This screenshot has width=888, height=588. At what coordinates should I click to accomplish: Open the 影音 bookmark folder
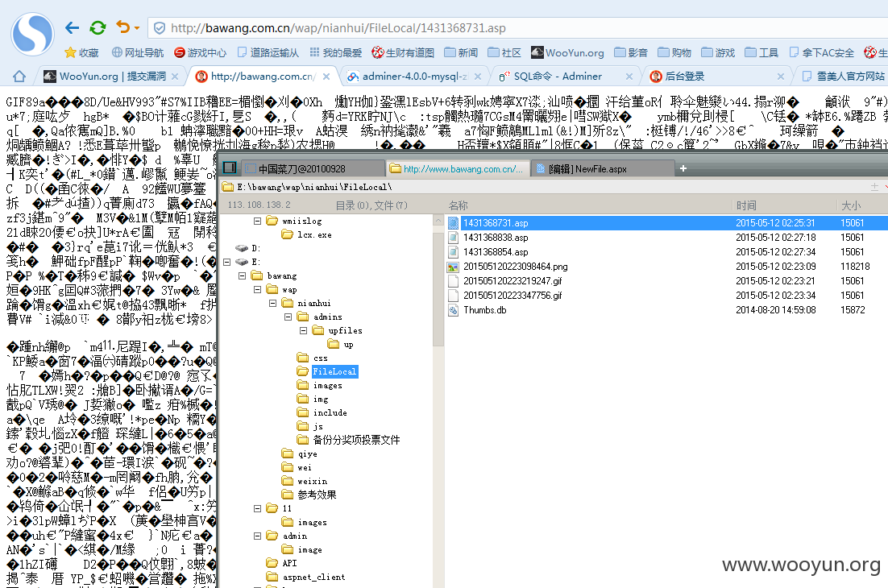pos(631,52)
